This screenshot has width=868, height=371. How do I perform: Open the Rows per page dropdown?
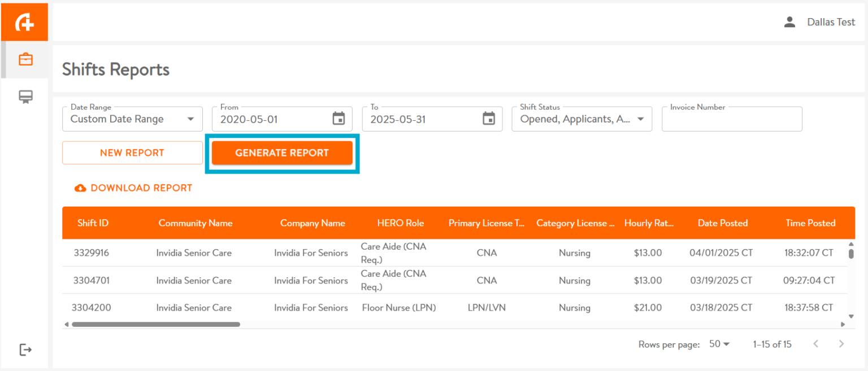click(719, 344)
